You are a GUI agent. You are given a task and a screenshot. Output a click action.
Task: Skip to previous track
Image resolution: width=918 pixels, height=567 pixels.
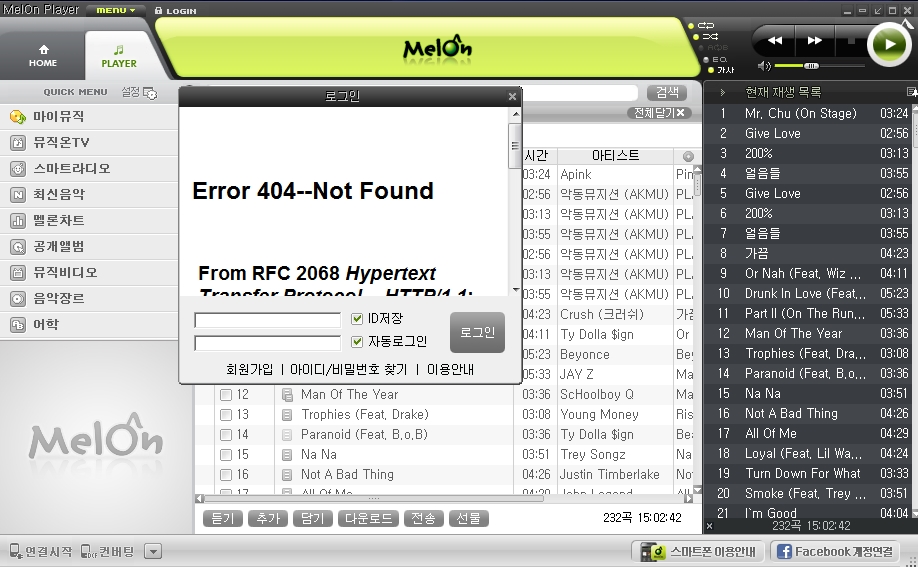pyautogui.click(x=775, y=40)
